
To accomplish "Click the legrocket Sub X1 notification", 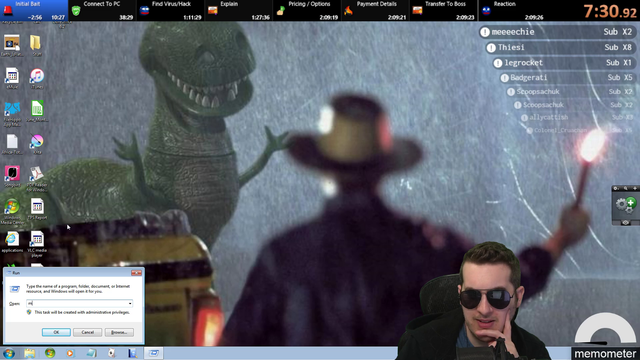I will pyautogui.click(x=563, y=63).
